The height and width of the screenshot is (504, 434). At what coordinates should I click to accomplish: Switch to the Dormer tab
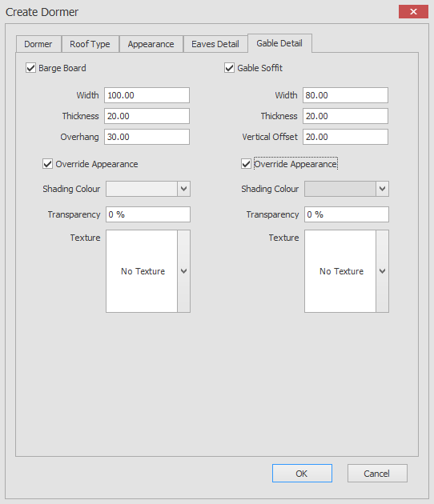coord(38,44)
